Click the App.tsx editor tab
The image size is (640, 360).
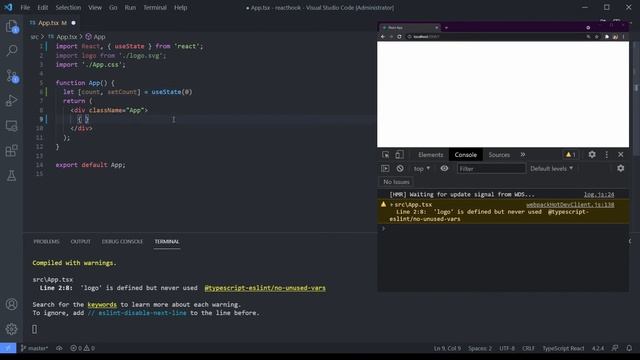coord(52,23)
